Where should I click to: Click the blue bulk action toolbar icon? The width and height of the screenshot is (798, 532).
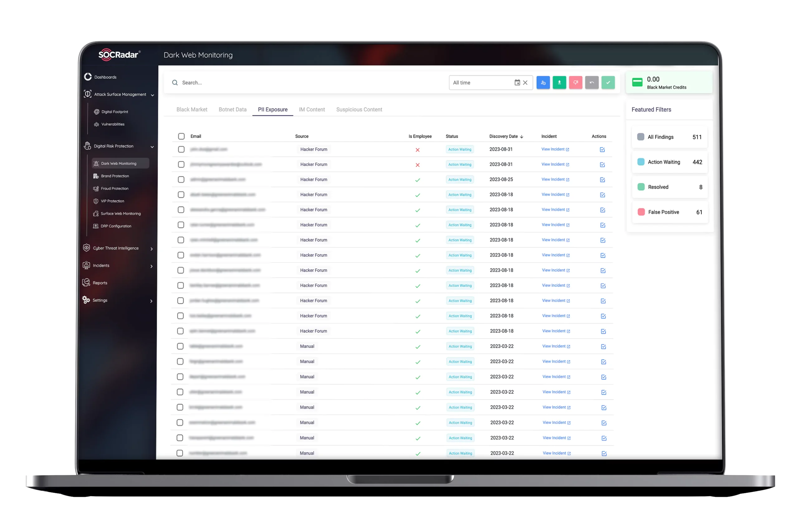coord(543,83)
